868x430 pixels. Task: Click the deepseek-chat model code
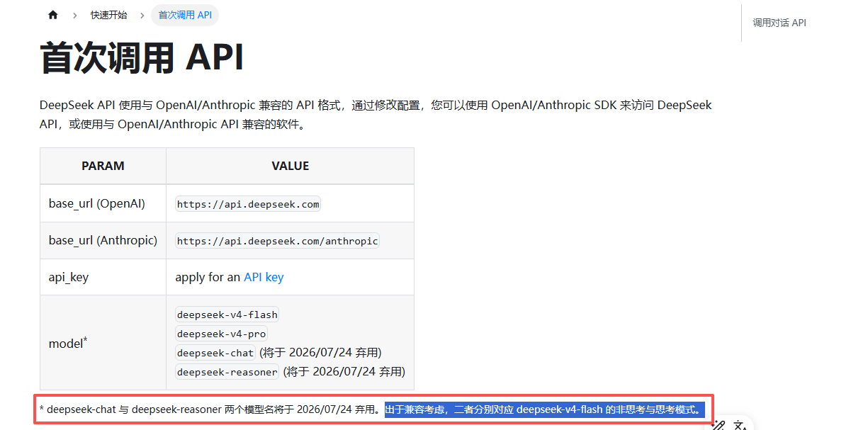[215, 353]
